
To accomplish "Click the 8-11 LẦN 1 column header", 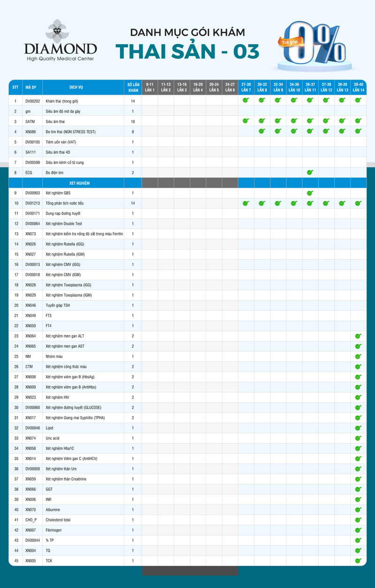I will (150, 87).
